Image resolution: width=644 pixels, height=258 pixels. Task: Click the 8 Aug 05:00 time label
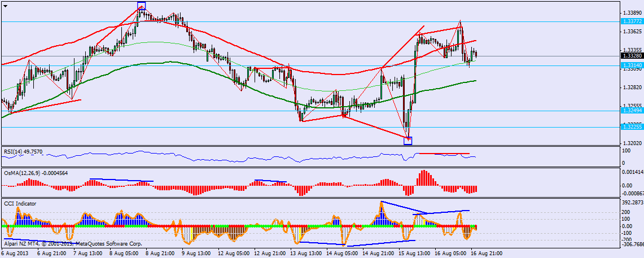(125, 253)
